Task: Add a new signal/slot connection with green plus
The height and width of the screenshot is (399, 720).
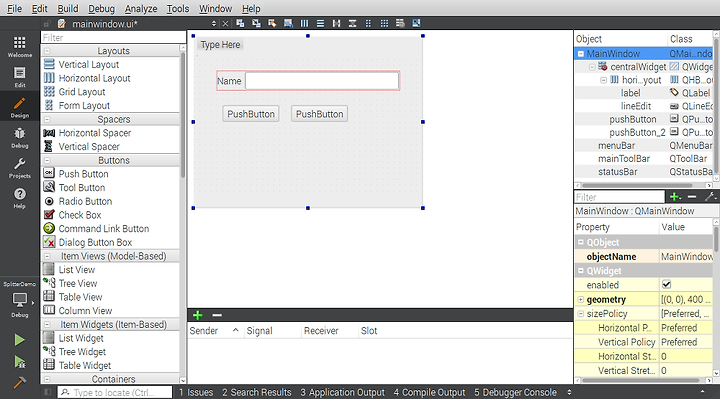Action: click(x=197, y=315)
